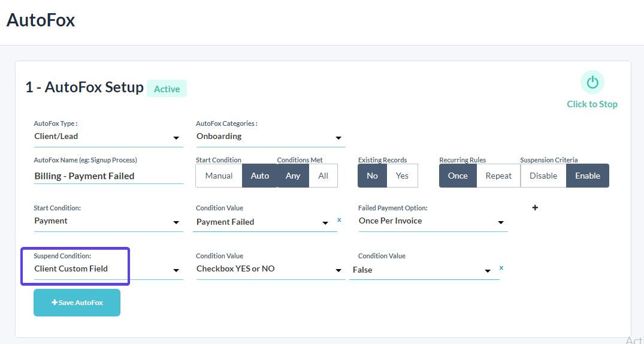Open the Failed Payment Option dropdown
Screen dimensions: 644x344
(x=433, y=222)
